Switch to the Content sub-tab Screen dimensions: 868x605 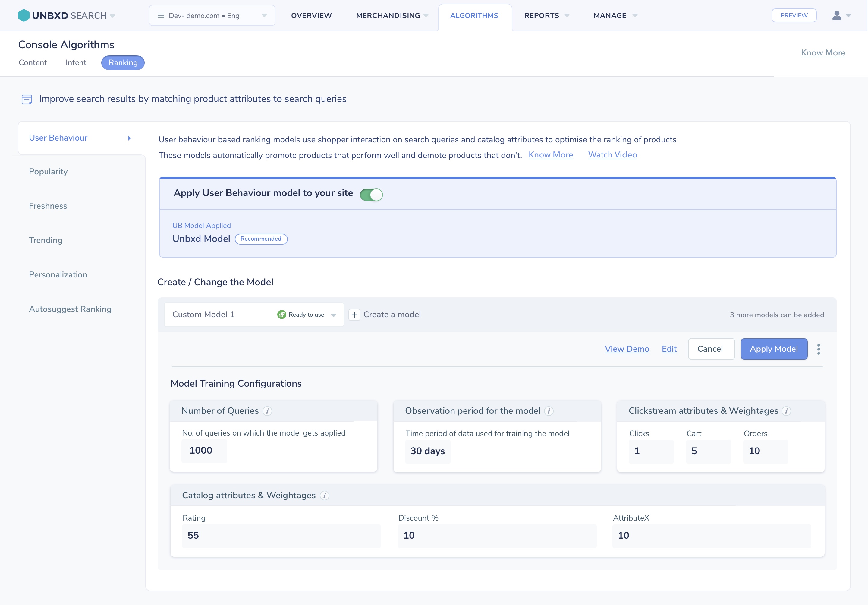33,62
